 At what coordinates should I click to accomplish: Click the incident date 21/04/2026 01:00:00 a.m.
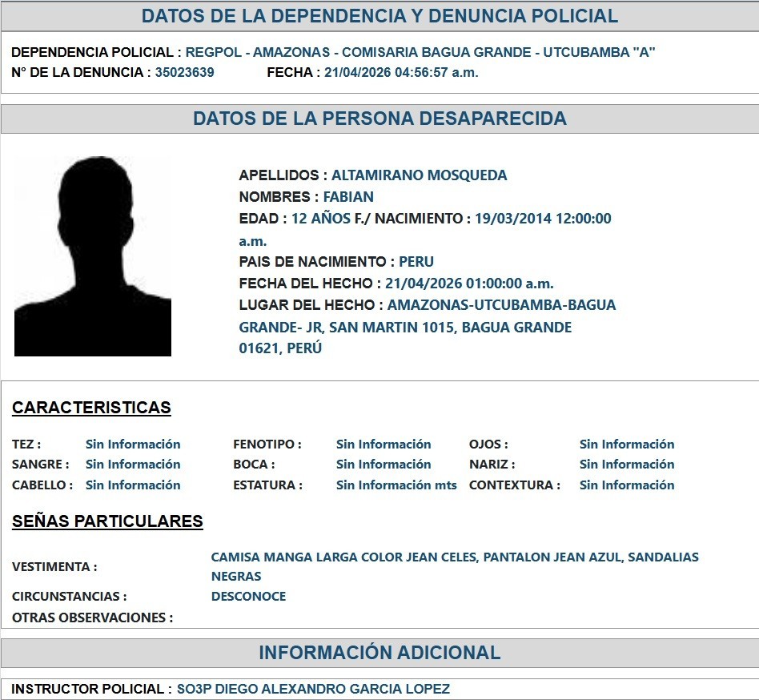[x=469, y=284]
